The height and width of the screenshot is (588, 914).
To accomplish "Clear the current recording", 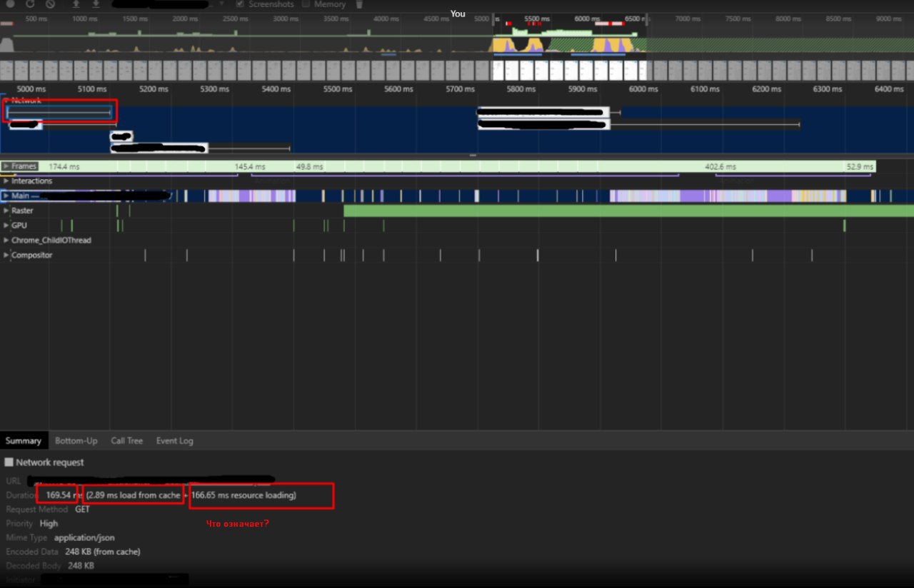I will tap(50, 4).
